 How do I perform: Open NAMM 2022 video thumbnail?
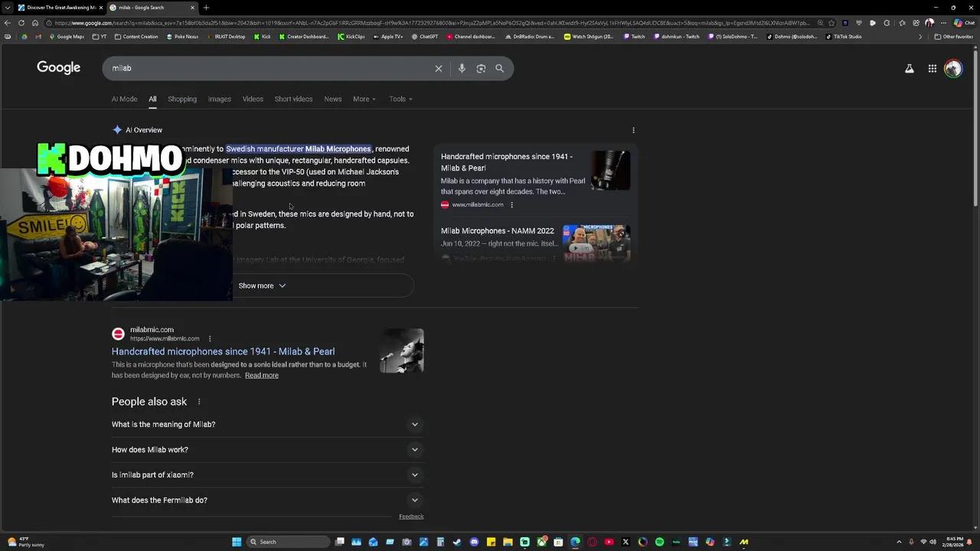pyautogui.click(x=596, y=243)
